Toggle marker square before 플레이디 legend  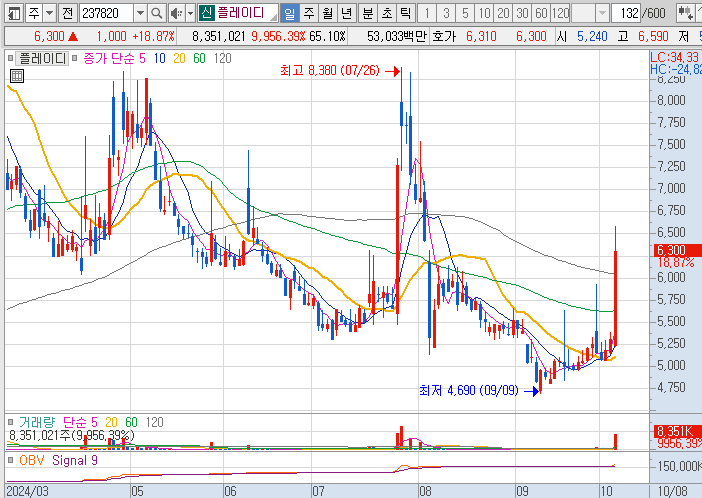click(10, 58)
